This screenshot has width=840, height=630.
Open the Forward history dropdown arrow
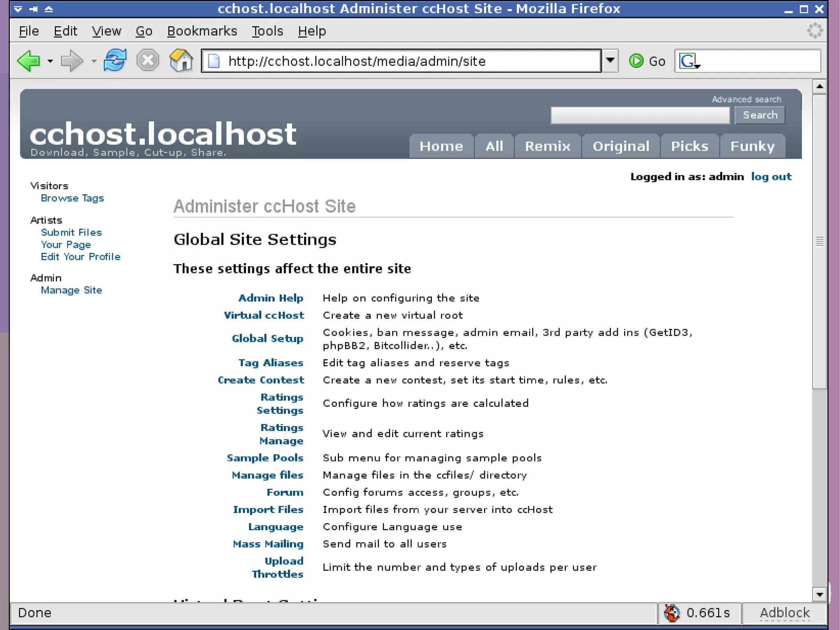[x=94, y=62]
